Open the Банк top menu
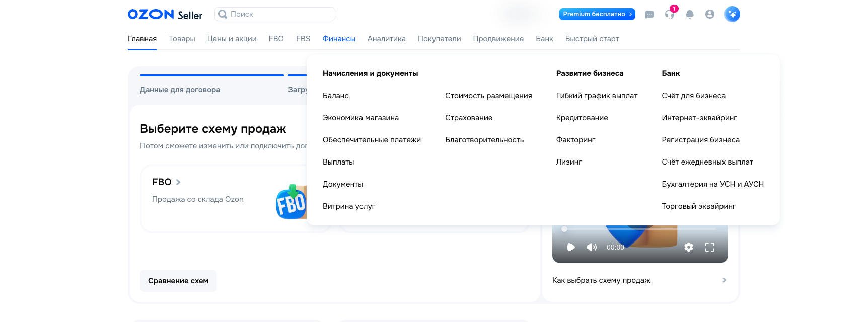 coord(544,39)
